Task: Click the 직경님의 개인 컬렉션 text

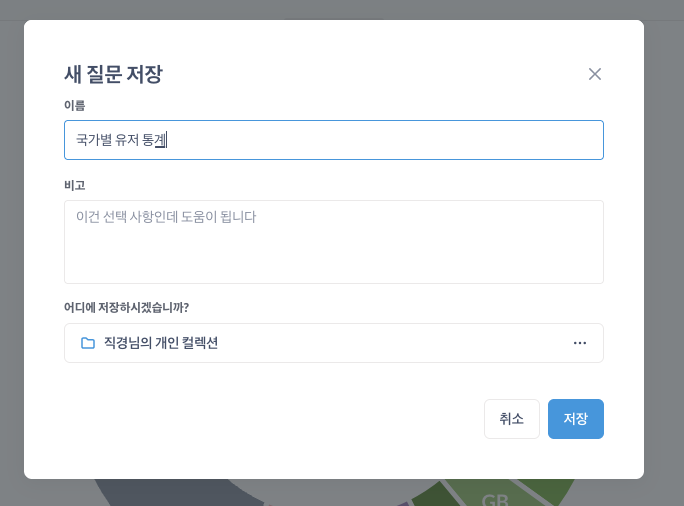Action: tap(161, 343)
